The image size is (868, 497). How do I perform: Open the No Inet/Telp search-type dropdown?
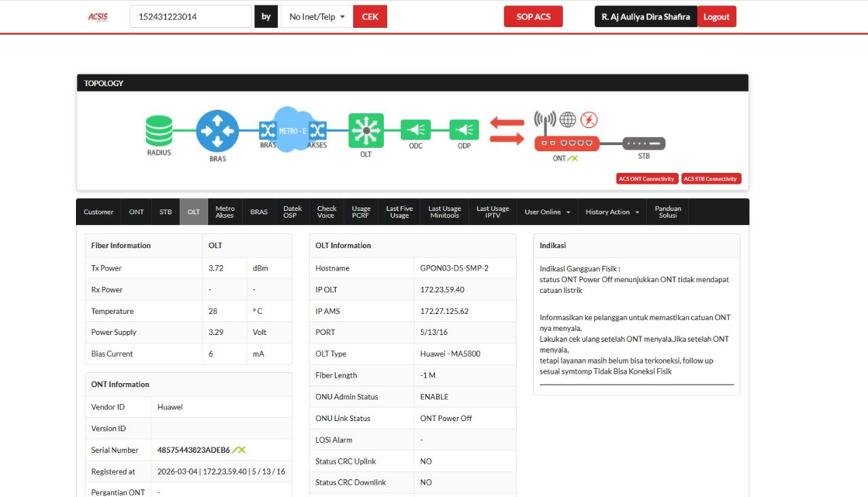coord(317,17)
